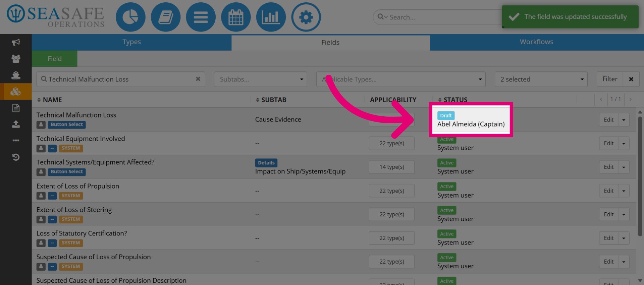Image resolution: width=644 pixels, height=285 pixels.
Task: Click the Draft status badge
Action: (x=446, y=116)
